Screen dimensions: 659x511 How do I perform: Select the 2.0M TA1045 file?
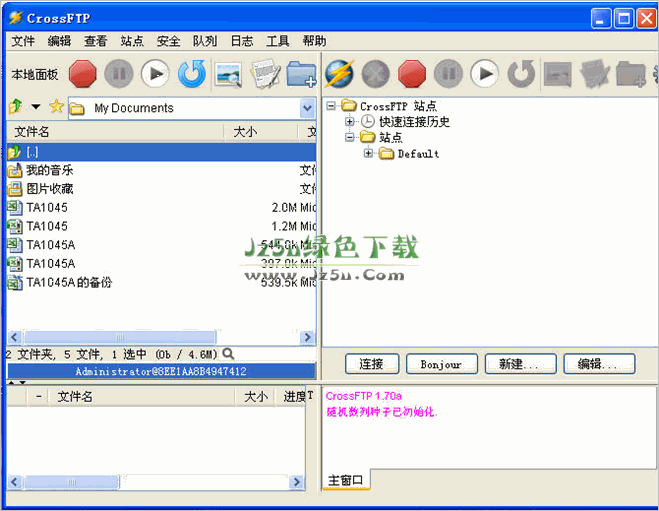161,208
